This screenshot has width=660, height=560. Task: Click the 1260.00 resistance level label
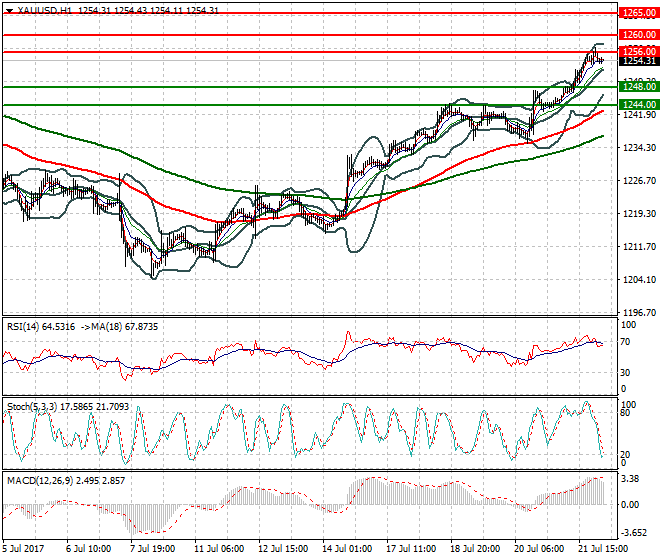click(x=639, y=35)
